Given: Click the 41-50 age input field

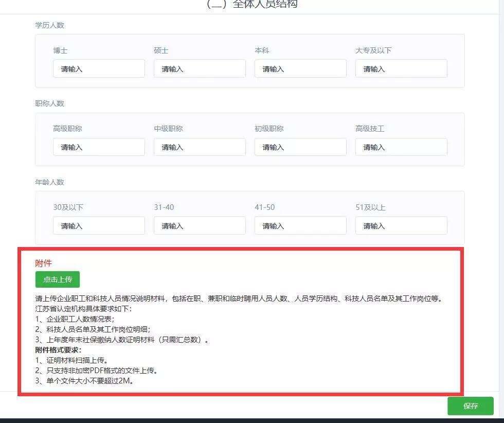Looking at the screenshot, I should click(x=300, y=225).
